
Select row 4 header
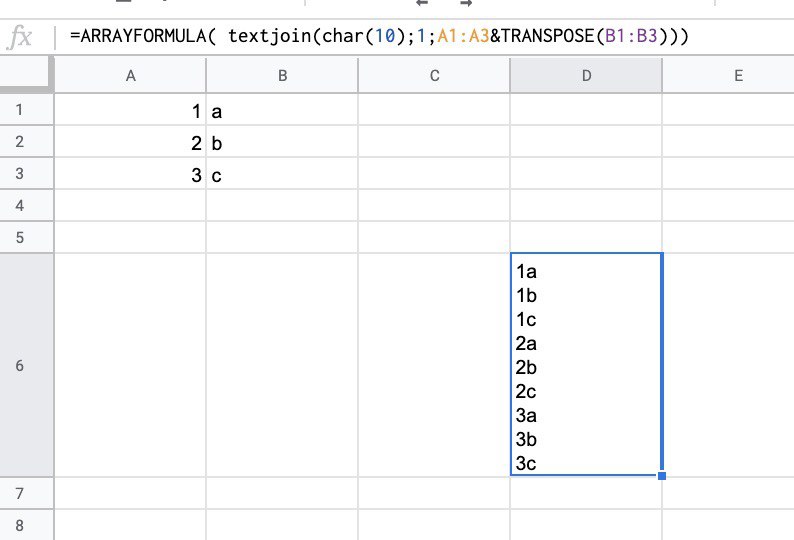26,205
